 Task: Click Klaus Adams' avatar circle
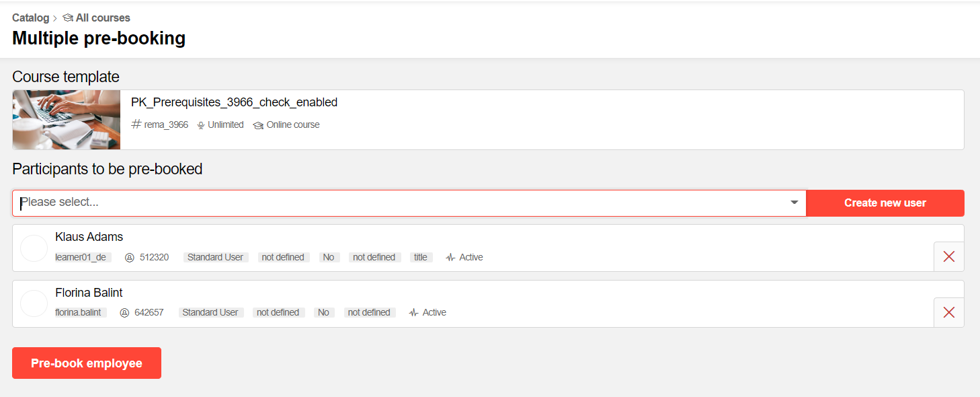click(x=34, y=248)
